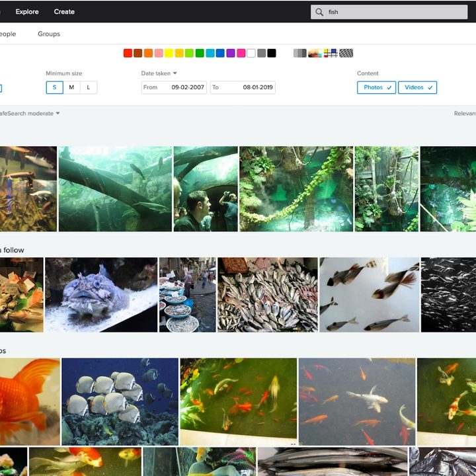Open the Relevant sort dropdown
Image resolution: width=476 pixels, height=476 pixels.
tap(464, 114)
